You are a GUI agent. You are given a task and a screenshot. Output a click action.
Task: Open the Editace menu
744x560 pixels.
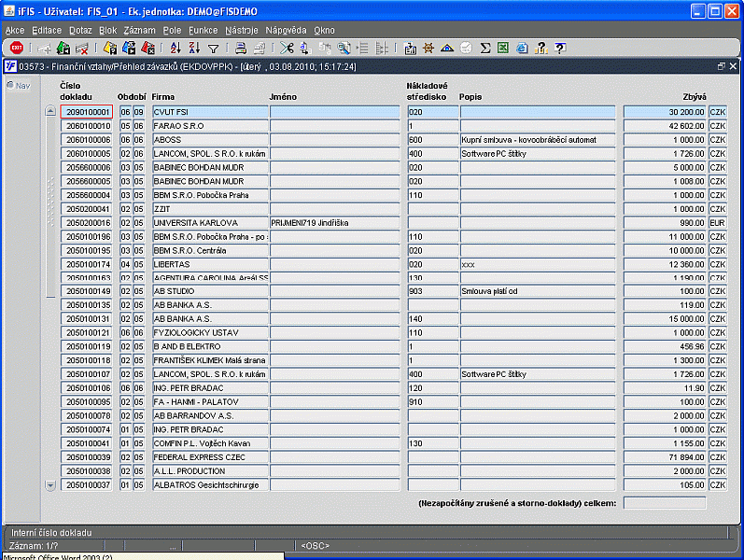[47, 31]
